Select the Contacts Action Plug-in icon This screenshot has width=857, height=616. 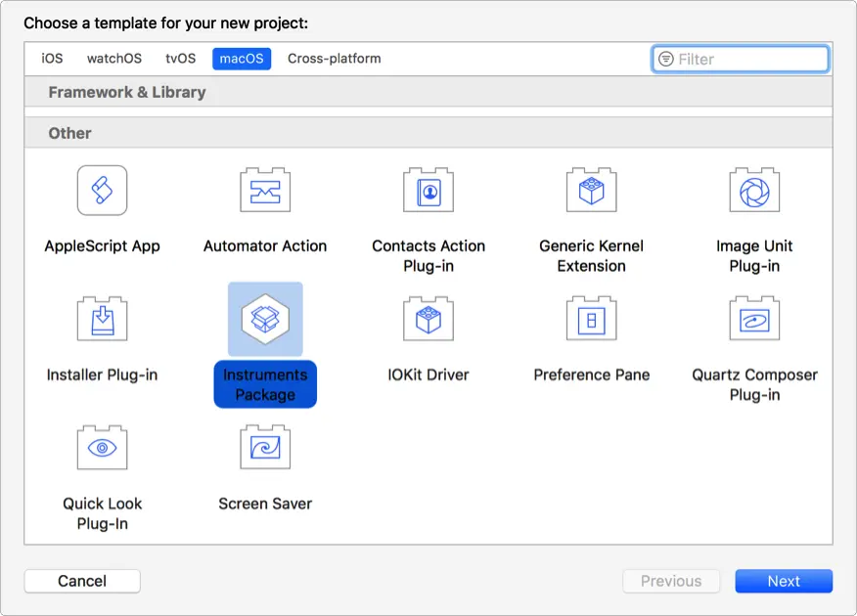pos(428,190)
